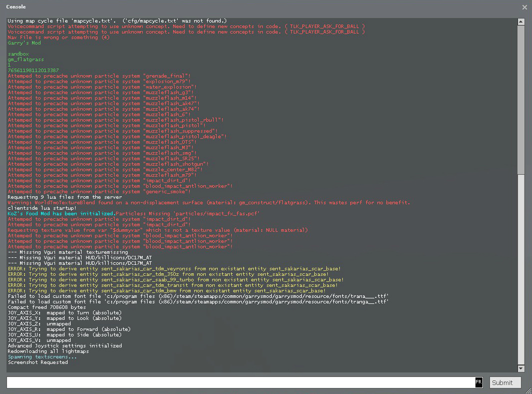Click the 'muzzleflash_m79' error line
This screenshot has width=532, height=394.
tap(102, 175)
